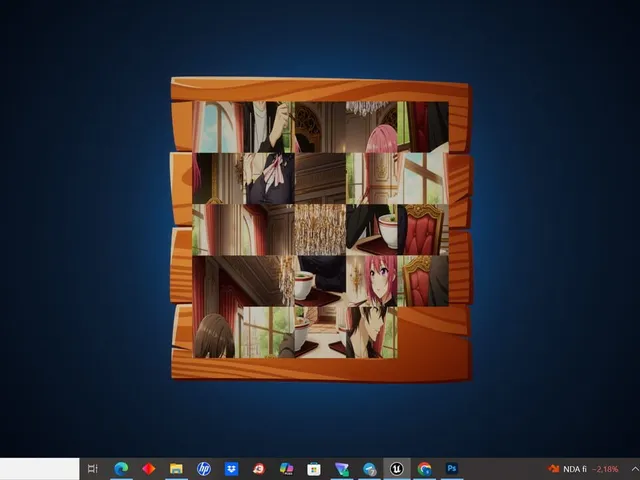Click the full red chair with gold frame tile
This screenshot has height=480, width=640.
[x=423, y=230]
